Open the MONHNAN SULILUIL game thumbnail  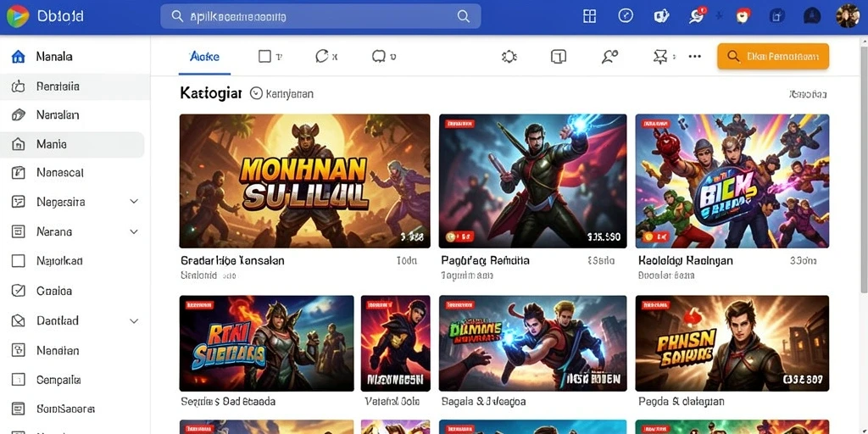pos(304,181)
